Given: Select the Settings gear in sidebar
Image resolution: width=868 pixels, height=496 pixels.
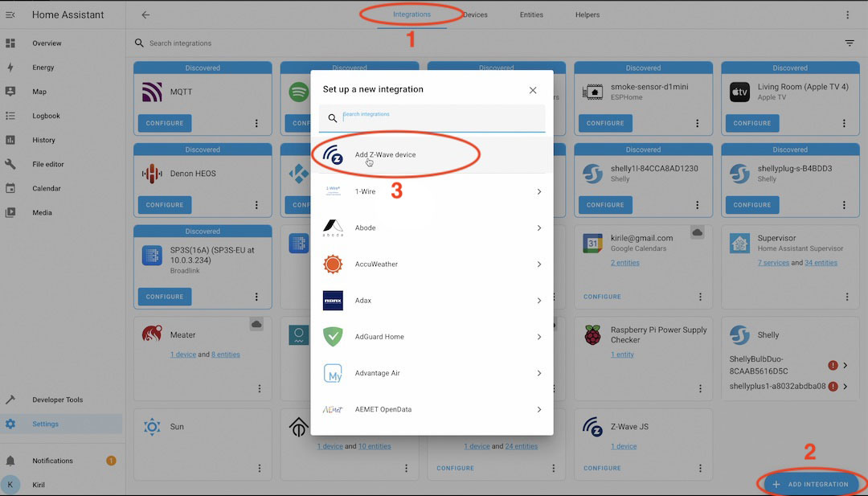Looking at the screenshot, I should point(10,424).
